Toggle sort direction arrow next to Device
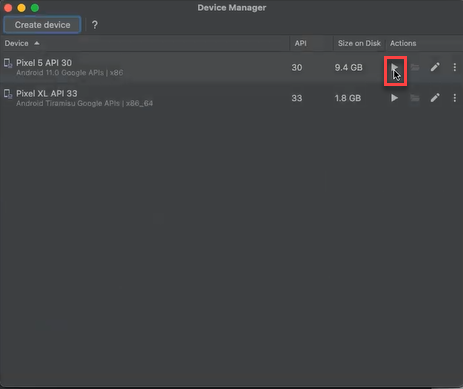Screen dimensions: 463x389 click(37, 43)
